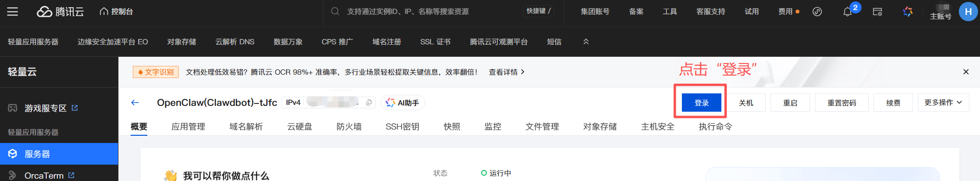Click the blue 登录 button
980x181 pixels.
[x=702, y=103]
